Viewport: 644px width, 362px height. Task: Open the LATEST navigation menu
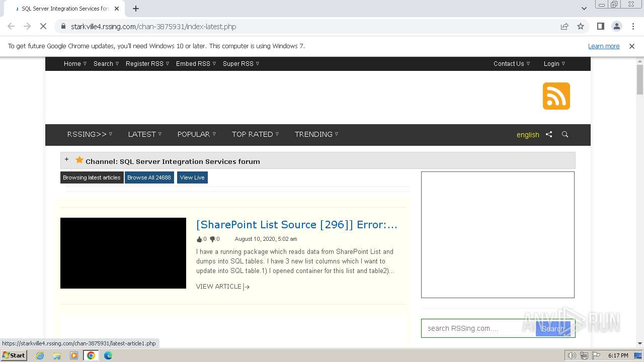145,134
